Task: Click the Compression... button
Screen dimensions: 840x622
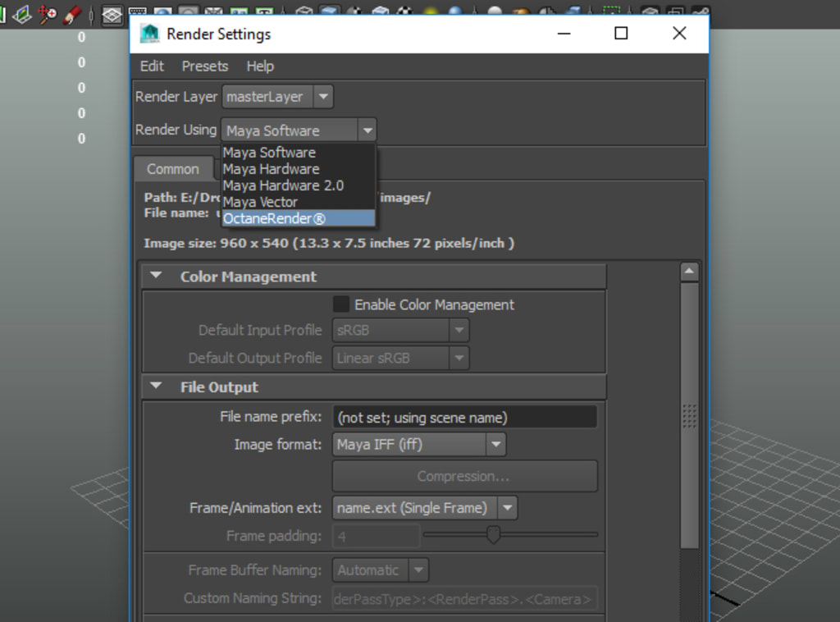Action: [x=464, y=476]
